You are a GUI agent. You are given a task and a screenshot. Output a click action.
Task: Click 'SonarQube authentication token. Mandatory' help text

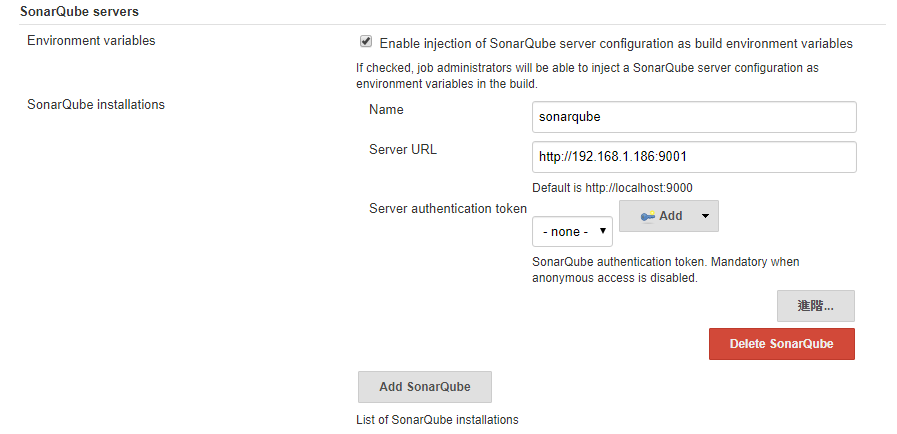(665, 270)
